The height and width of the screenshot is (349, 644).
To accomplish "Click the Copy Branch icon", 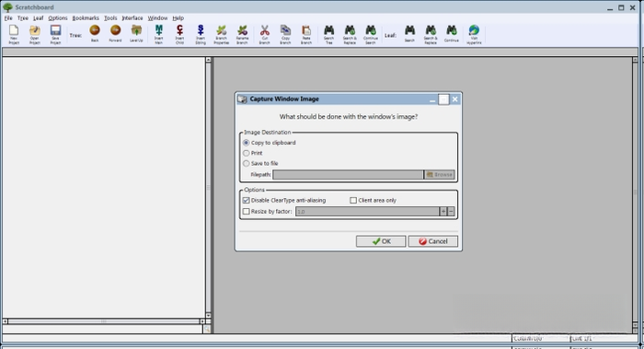I will (x=285, y=34).
